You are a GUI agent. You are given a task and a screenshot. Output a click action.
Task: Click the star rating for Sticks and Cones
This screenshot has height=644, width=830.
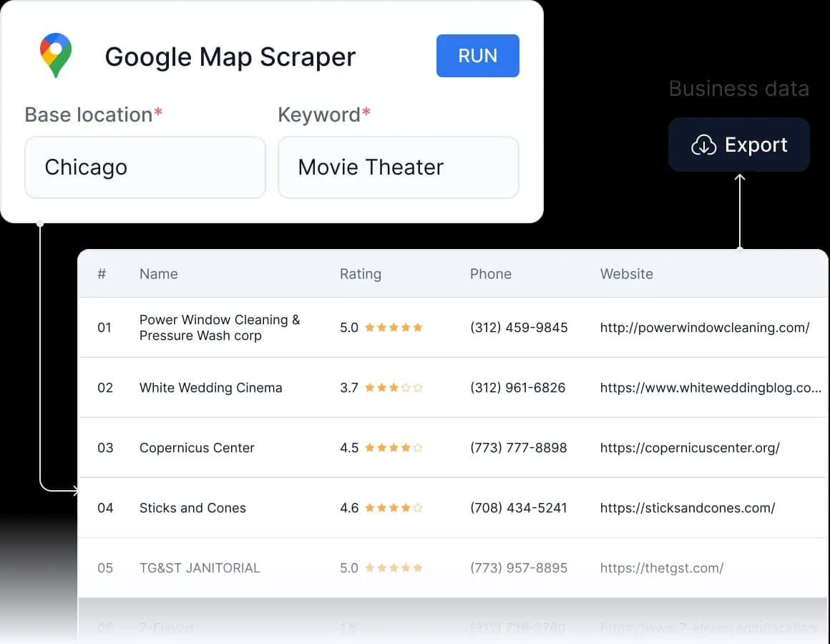pyautogui.click(x=394, y=508)
